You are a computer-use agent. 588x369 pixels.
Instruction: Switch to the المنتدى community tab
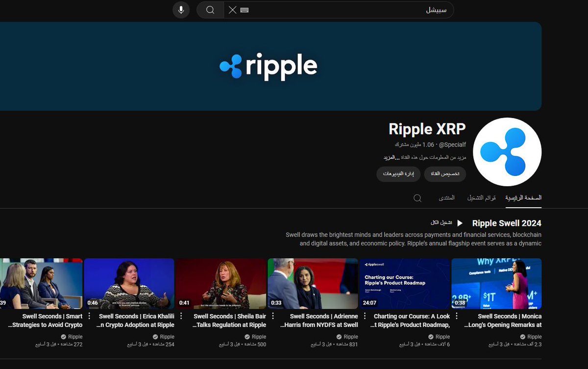pyautogui.click(x=446, y=198)
